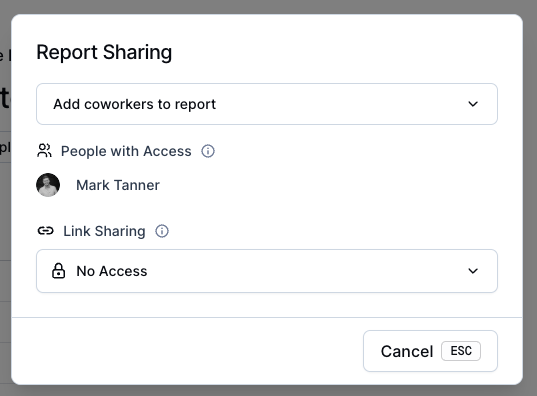Click the Link Sharing info icon
The height and width of the screenshot is (396, 537).
pyautogui.click(x=162, y=231)
